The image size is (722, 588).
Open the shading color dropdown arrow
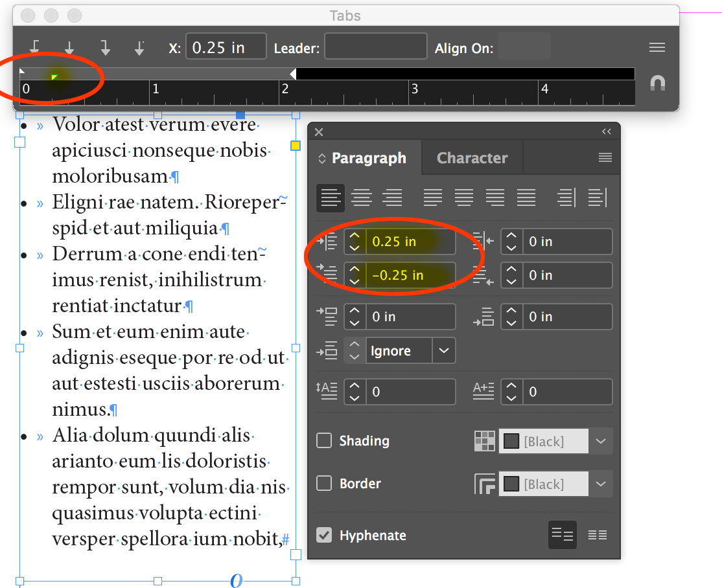tap(601, 441)
